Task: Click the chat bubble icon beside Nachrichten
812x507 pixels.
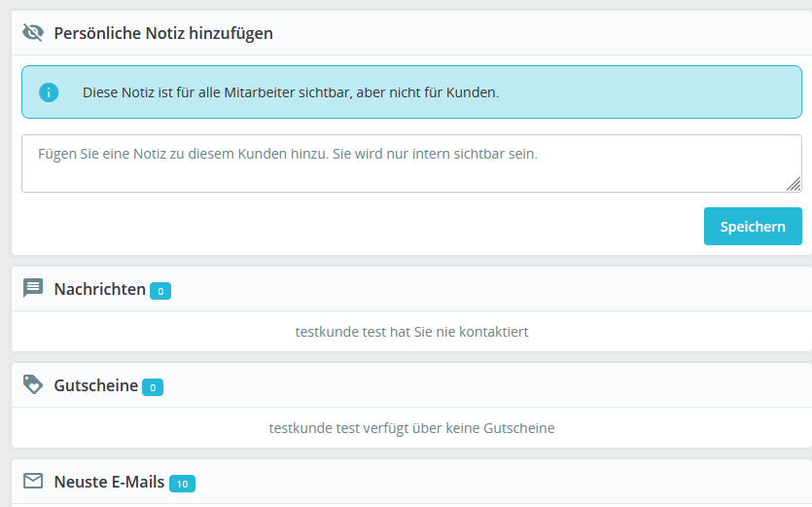Action: click(33, 288)
